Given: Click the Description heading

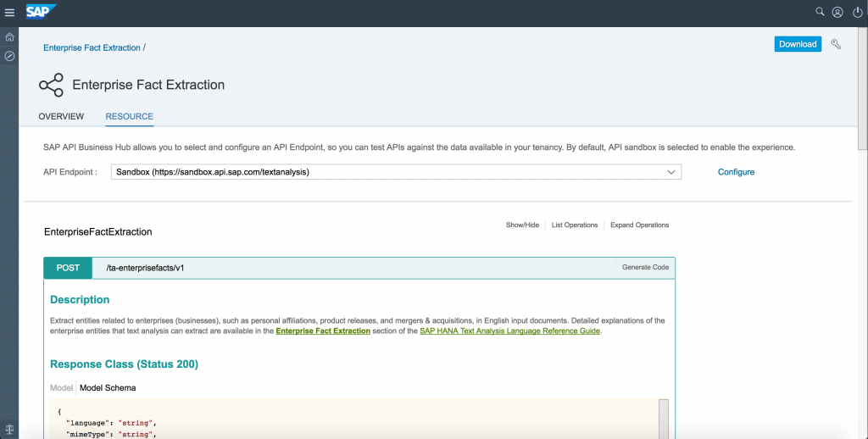Looking at the screenshot, I should pos(80,299).
